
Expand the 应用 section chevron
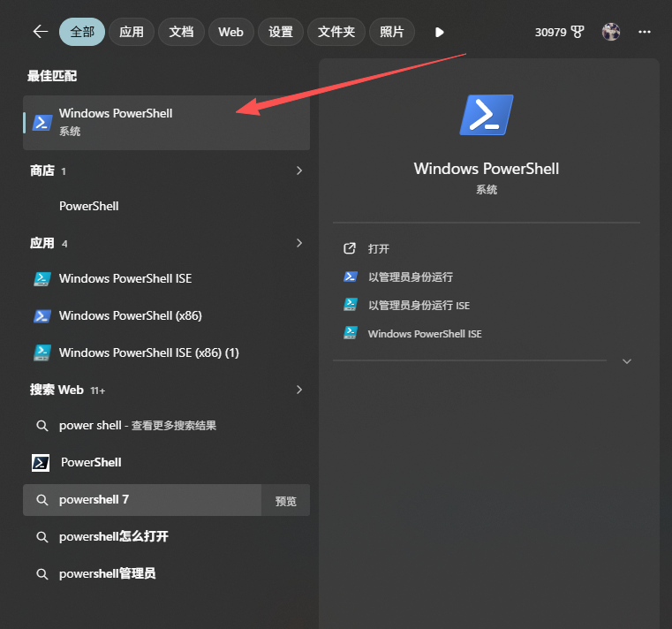tap(299, 243)
